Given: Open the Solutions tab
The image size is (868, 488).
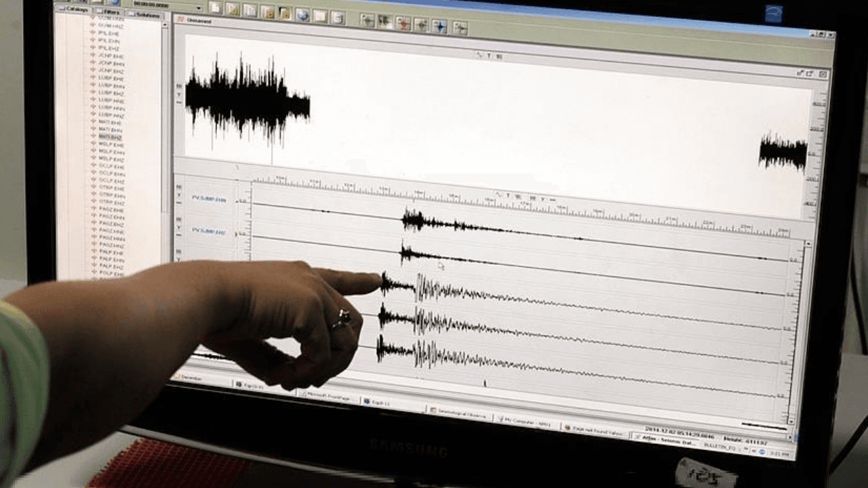Looking at the screenshot, I should coord(144,14).
